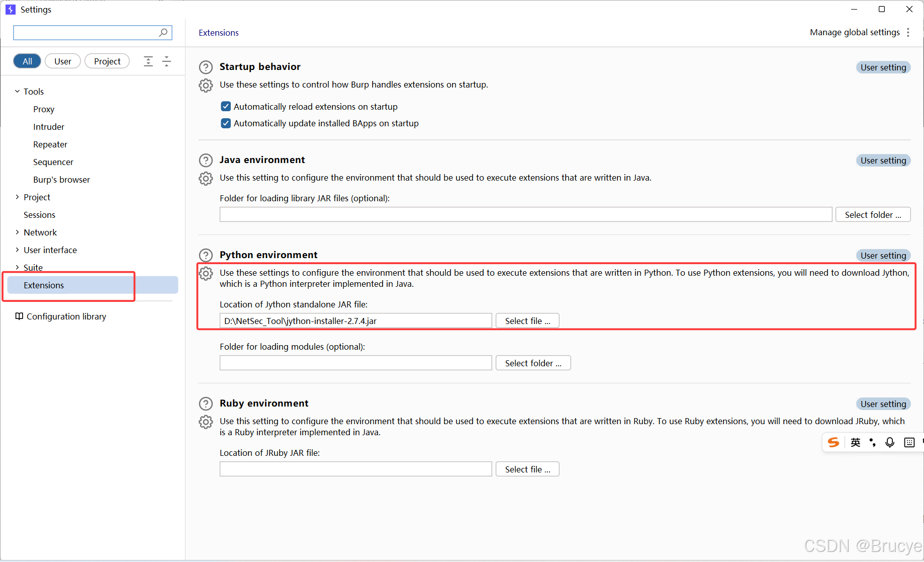Viewport: 924px width, 562px height.
Task: Click User setting badge on Startup behavior
Action: click(883, 67)
